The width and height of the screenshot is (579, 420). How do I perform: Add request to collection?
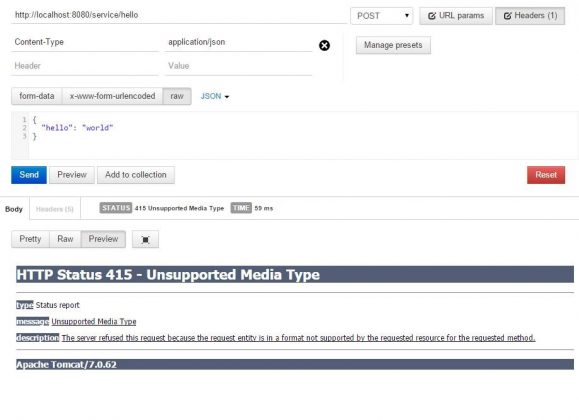click(136, 175)
